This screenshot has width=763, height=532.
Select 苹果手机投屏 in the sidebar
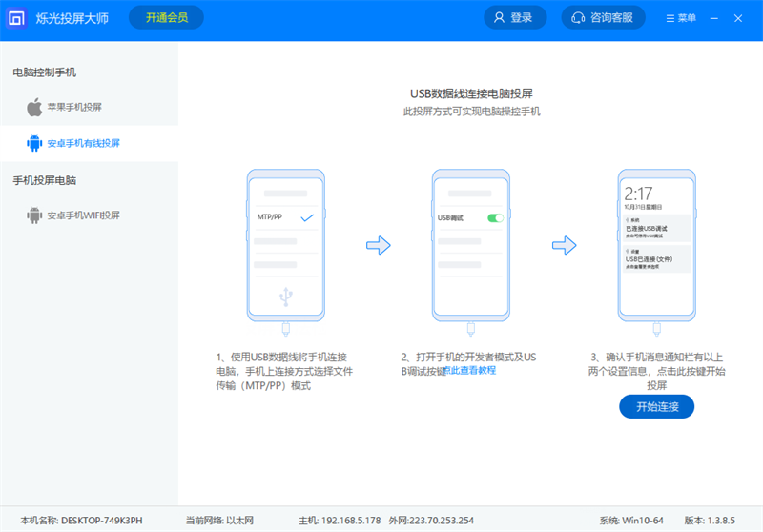click(90, 107)
